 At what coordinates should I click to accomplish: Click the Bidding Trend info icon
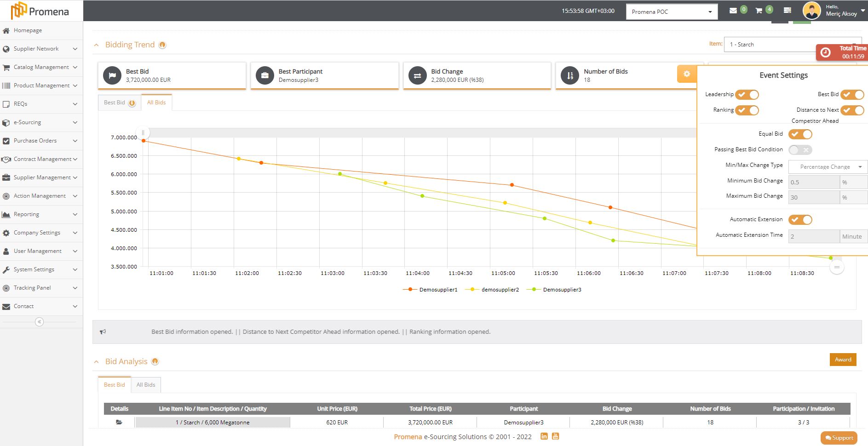pos(162,45)
